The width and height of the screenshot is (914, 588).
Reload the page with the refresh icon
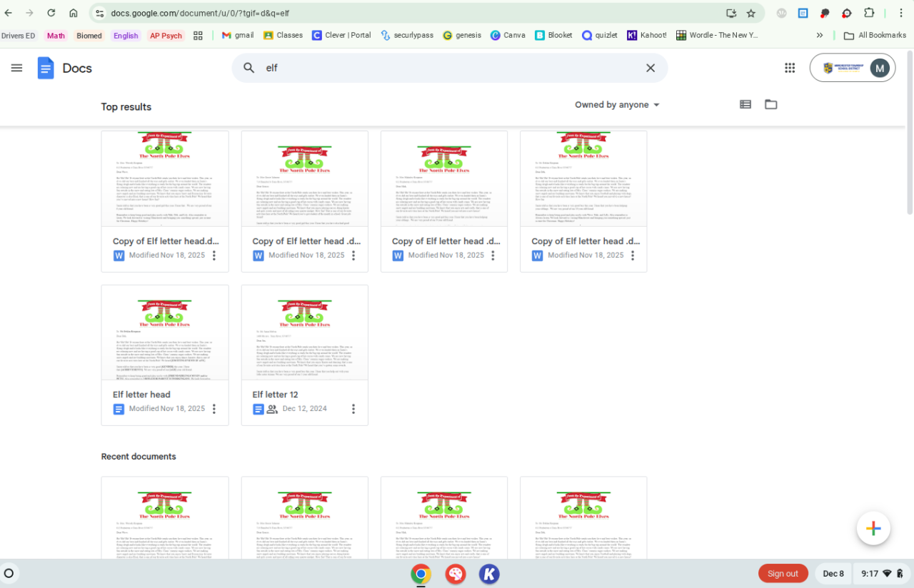[x=51, y=13]
